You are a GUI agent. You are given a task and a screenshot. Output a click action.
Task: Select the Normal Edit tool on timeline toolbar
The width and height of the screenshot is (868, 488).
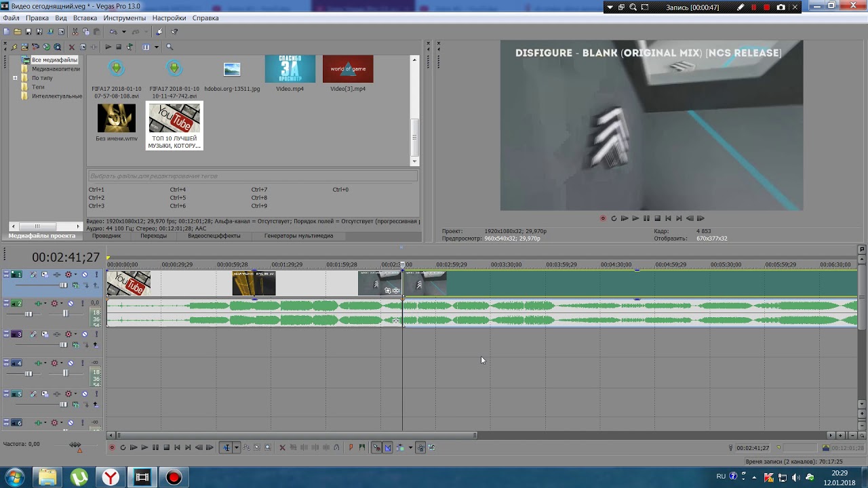(x=226, y=447)
